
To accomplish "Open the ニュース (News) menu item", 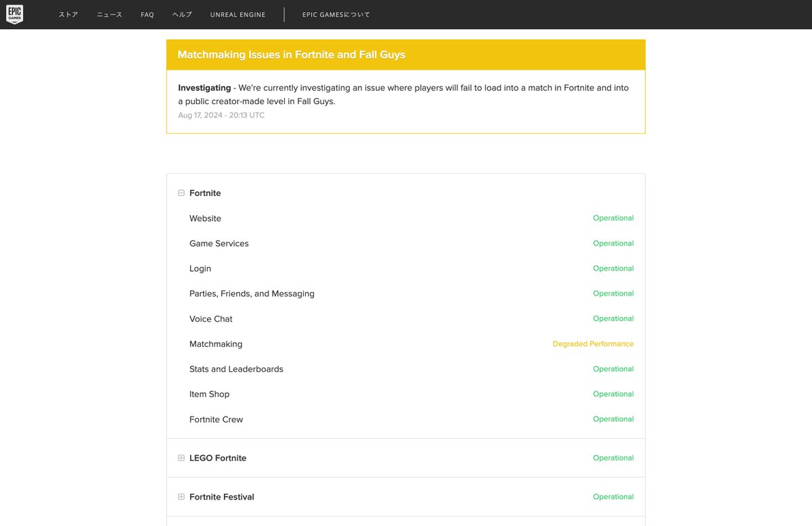I will tap(110, 15).
